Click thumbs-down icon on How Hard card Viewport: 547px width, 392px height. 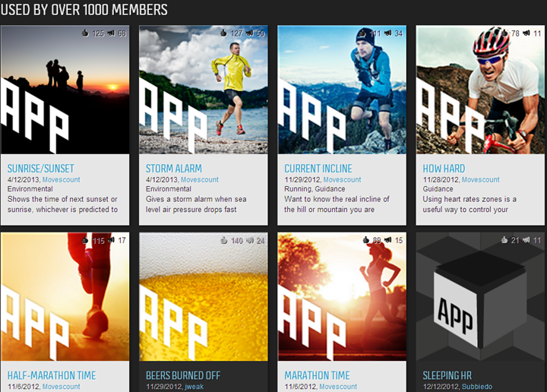pos(526,33)
